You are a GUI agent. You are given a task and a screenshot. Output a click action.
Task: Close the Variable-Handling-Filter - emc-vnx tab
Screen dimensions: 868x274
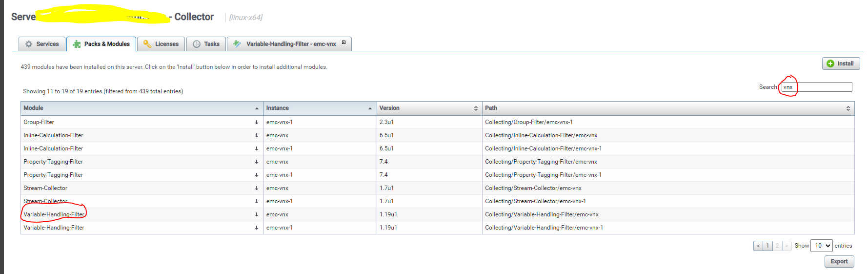[343, 42]
